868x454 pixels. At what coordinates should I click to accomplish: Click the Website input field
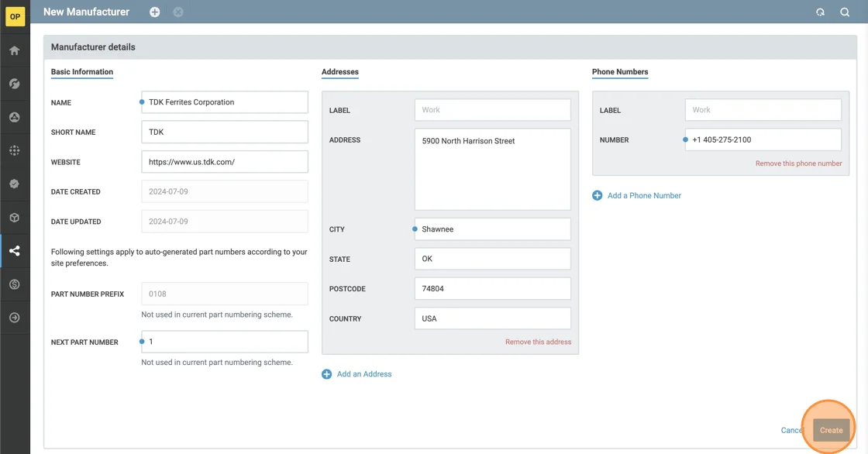click(225, 162)
